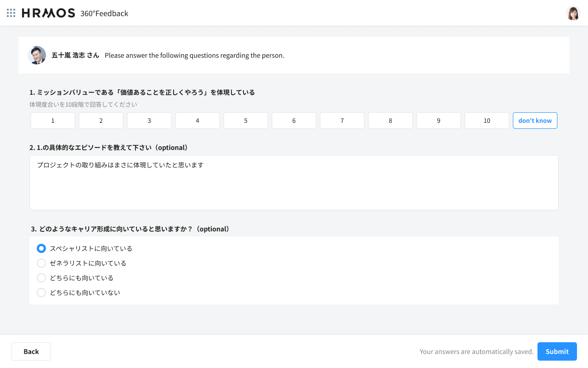
Task: Choose rating 7 on the scale
Action: [342, 121]
